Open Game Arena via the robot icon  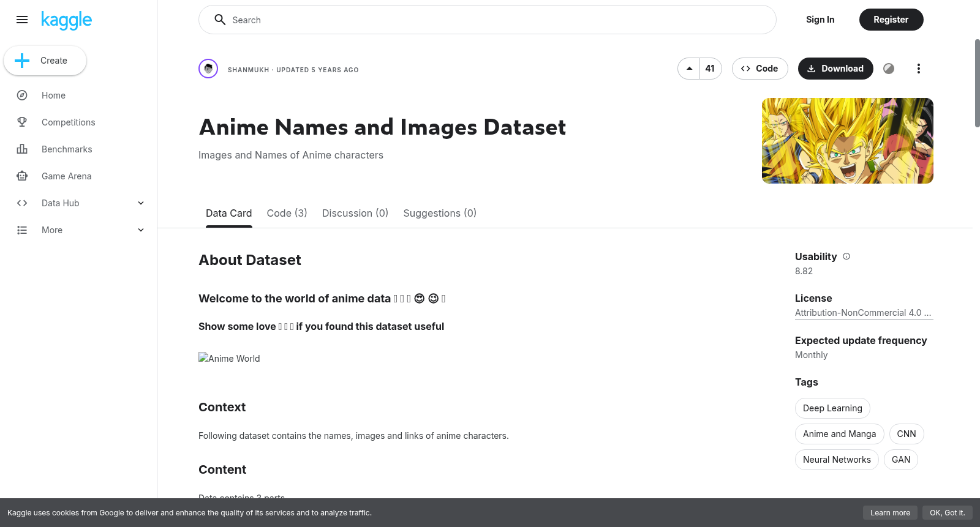point(22,176)
